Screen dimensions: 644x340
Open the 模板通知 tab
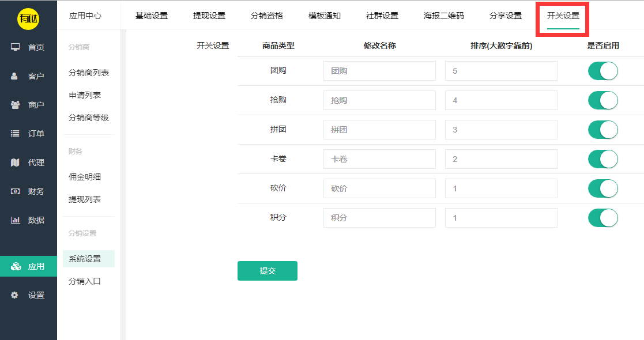325,16
